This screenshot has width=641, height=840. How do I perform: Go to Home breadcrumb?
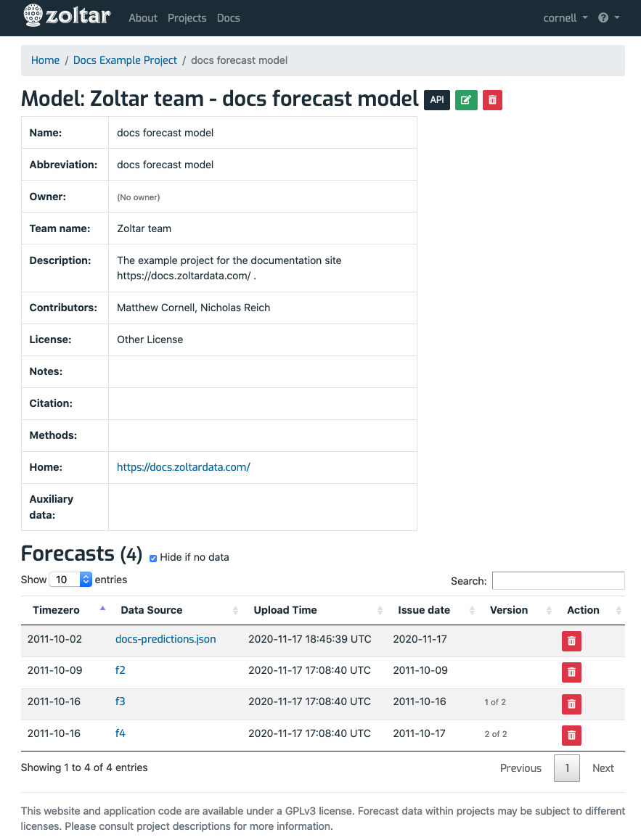click(45, 60)
